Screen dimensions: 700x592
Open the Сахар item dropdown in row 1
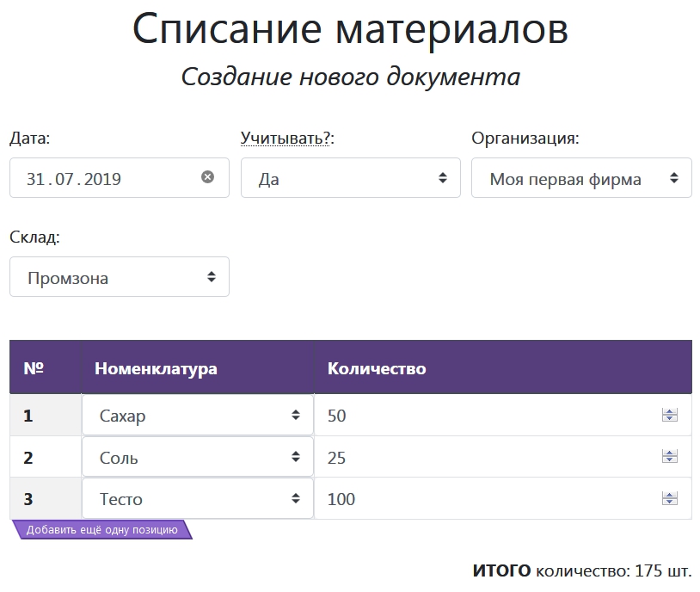point(198,416)
